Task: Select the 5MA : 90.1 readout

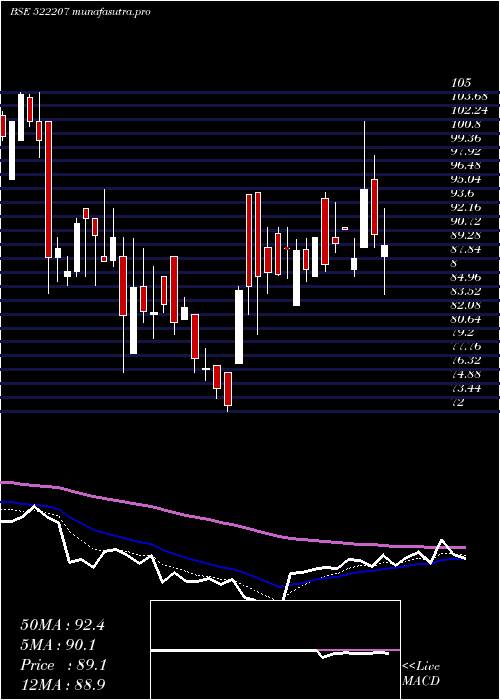Action: pos(58,645)
